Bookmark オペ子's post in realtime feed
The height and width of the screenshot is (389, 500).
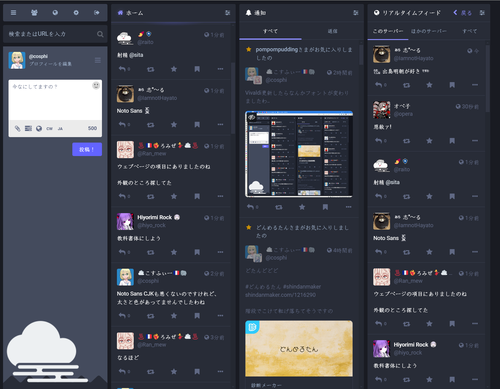tap(452, 141)
